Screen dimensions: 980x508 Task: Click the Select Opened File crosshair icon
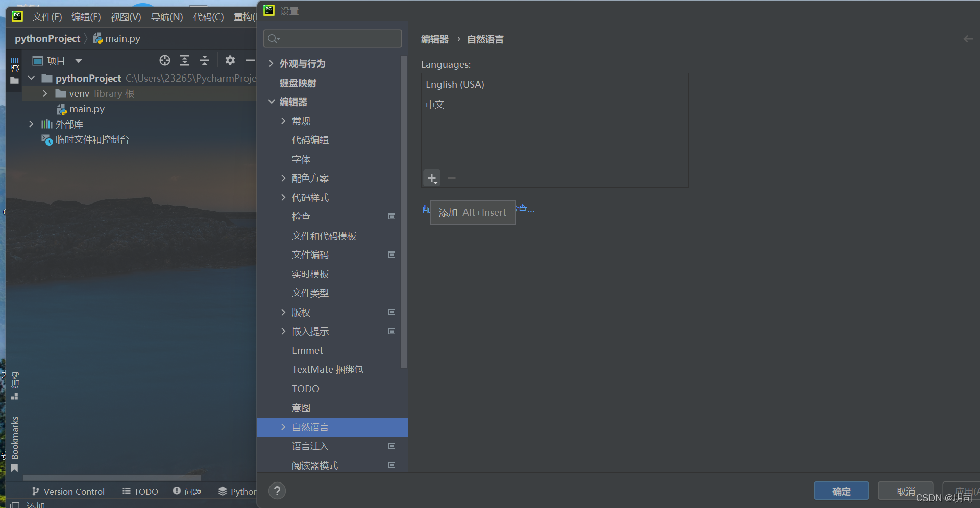point(164,60)
